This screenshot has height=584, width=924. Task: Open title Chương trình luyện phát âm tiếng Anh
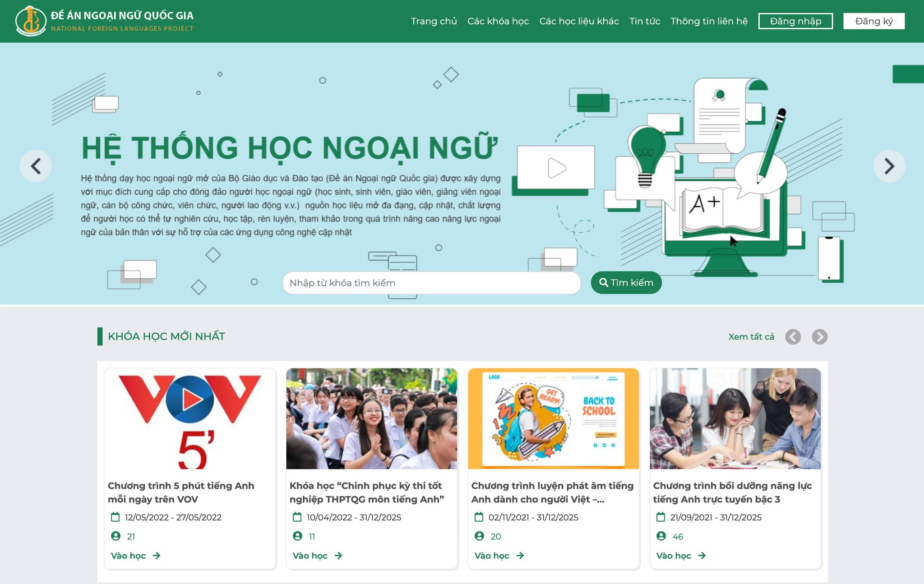point(552,492)
